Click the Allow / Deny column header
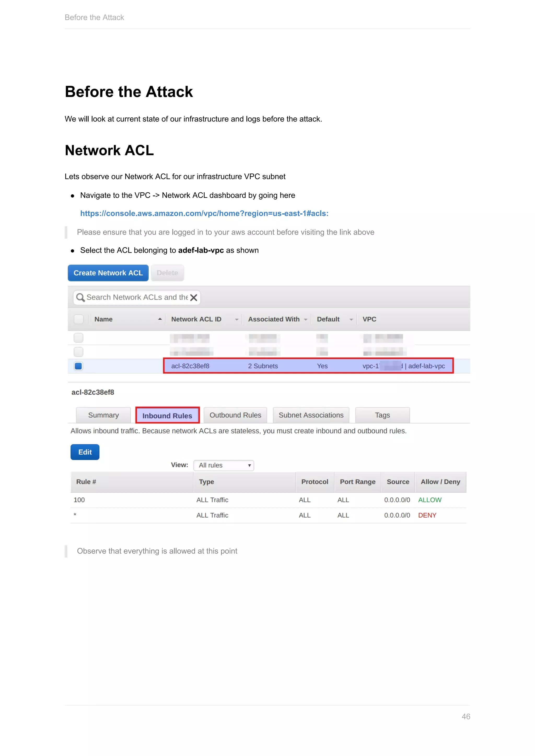Image resolution: width=535 pixels, height=756 pixels. 440,482
